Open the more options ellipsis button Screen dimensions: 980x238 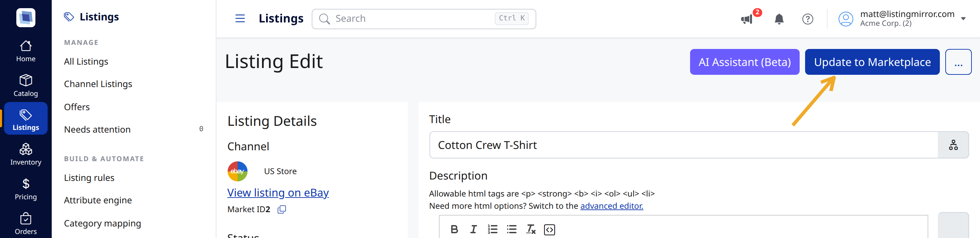tap(958, 62)
